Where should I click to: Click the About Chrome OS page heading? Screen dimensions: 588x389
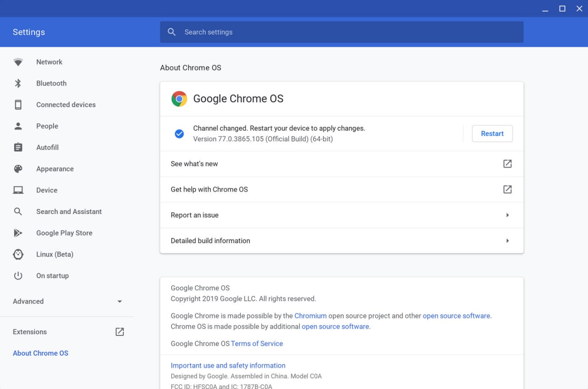[191, 68]
